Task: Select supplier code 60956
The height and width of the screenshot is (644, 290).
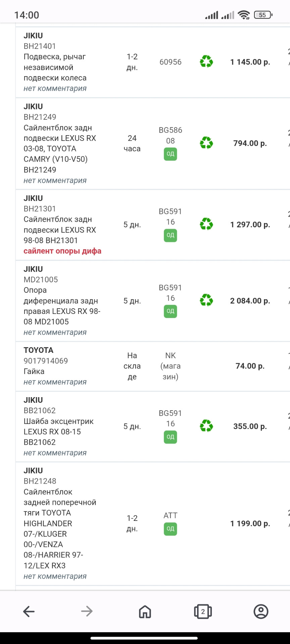Action: coord(171,62)
